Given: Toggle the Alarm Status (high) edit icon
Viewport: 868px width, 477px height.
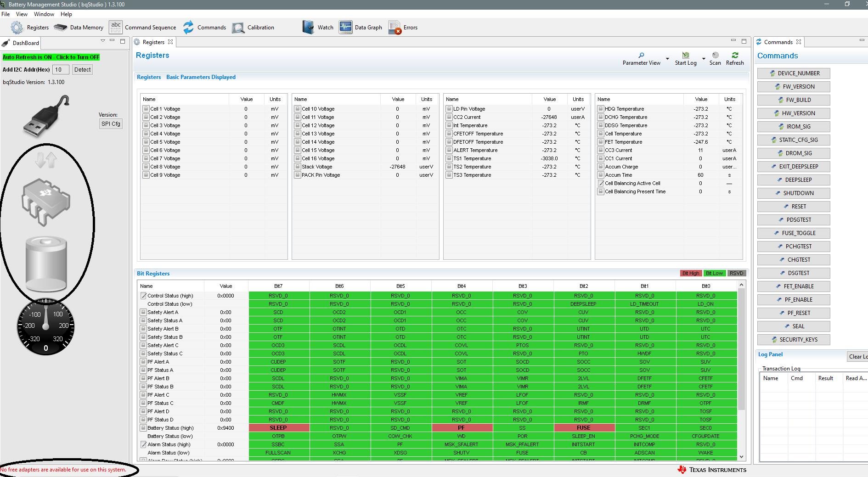Looking at the screenshot, I should click(x=143, y=444).
